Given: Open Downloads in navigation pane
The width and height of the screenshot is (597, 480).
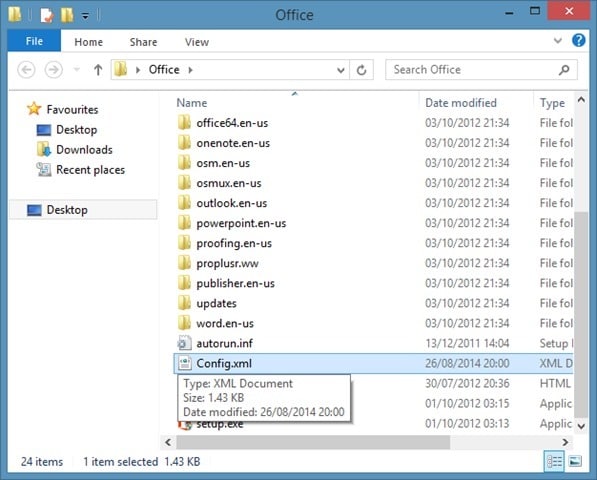Looking at the screenshot, I should (84, 150).
